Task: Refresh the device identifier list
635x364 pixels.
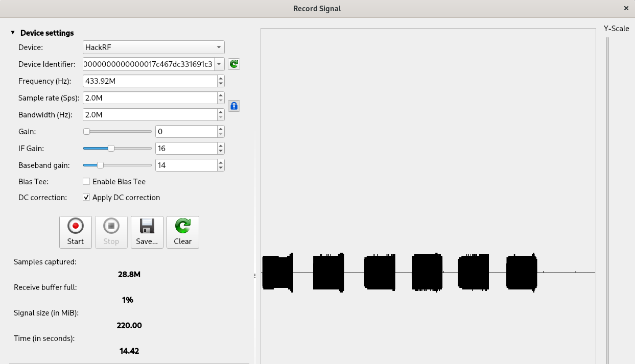Action: (x=233, y=64)
